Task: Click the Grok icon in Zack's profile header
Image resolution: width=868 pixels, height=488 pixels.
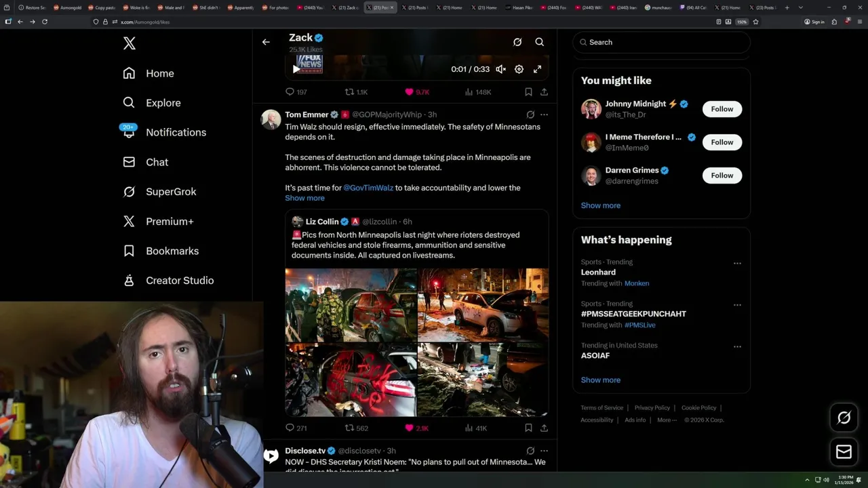Action: click(x=517, y=42)
